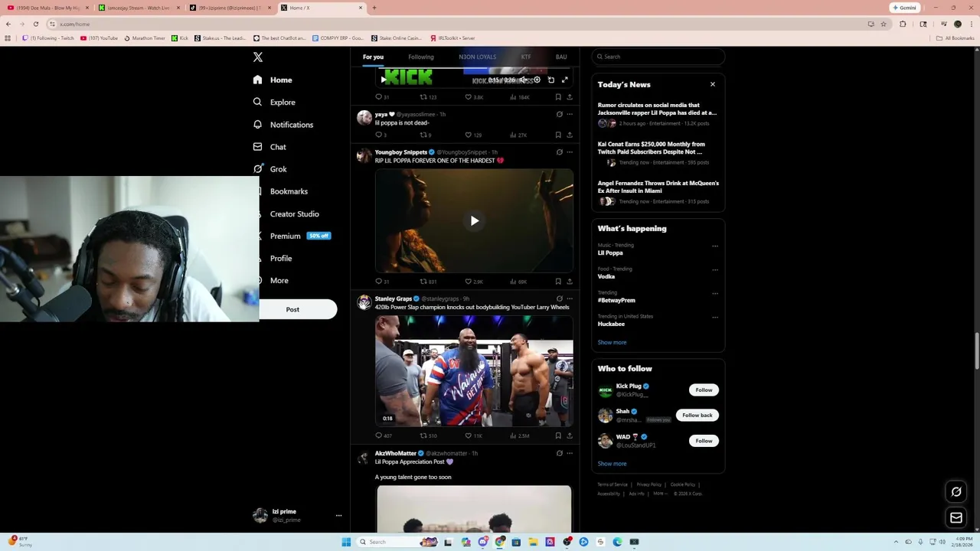This screenshot has height=551, width=980.
Task: Open more options for Vodka trend
Action: (x=715, y=269)
